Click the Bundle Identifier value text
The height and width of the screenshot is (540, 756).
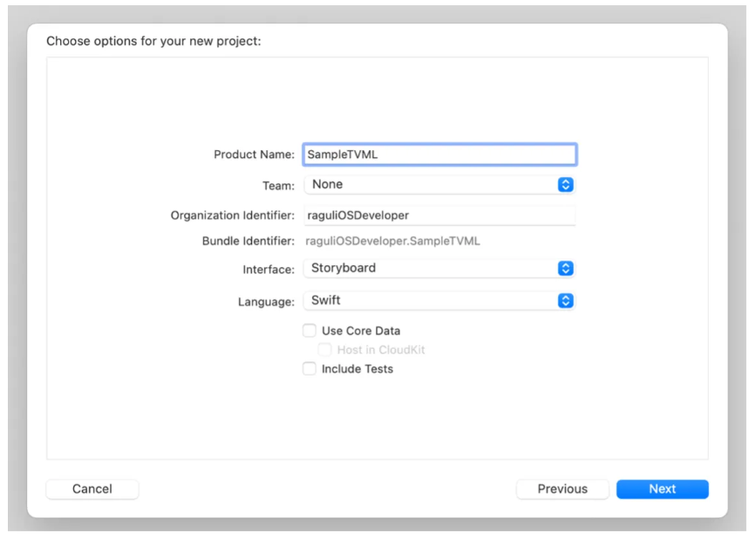coord(392,241)
